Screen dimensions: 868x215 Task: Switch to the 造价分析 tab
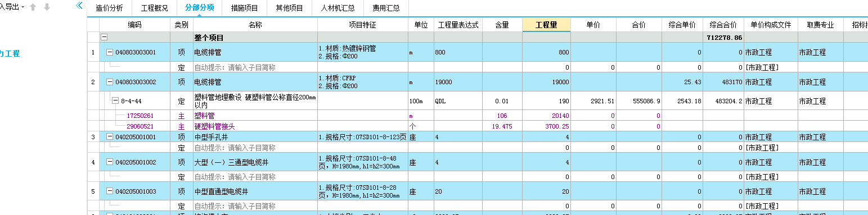coord(109,8)
